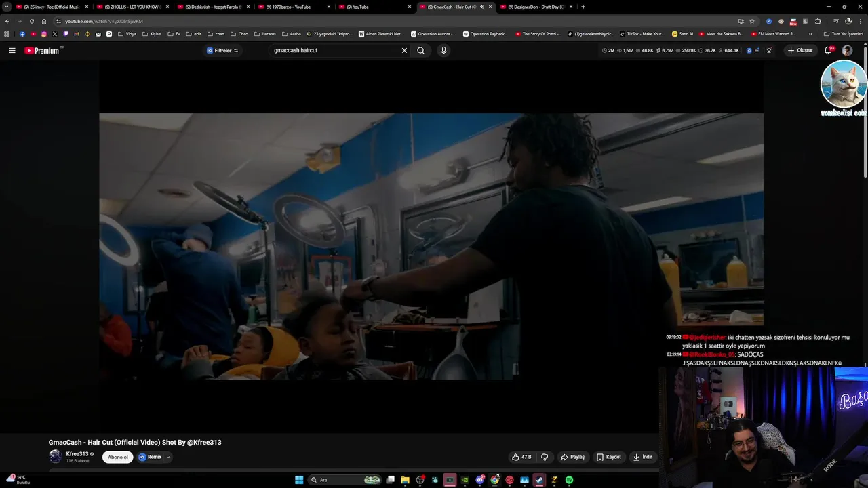Go to YouTube Premium home logo
This screenshot has height=488, width=868.
(x=42, y=50)
